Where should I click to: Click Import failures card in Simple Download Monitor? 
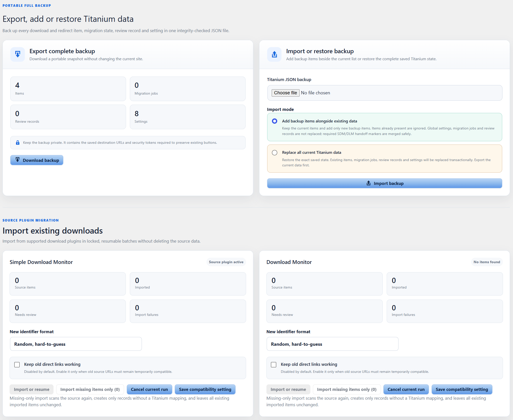click(x=188, y=311)
